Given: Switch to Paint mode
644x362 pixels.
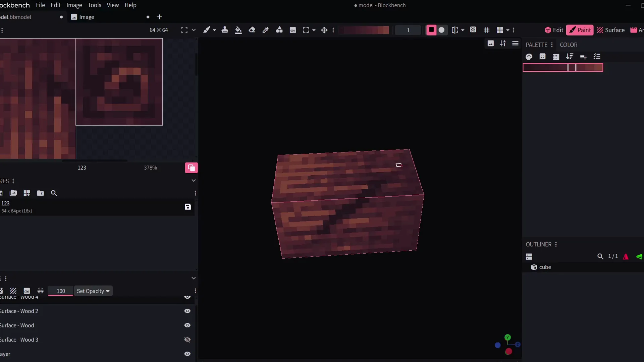Looking at the screenshot, I should click(580, 30).
